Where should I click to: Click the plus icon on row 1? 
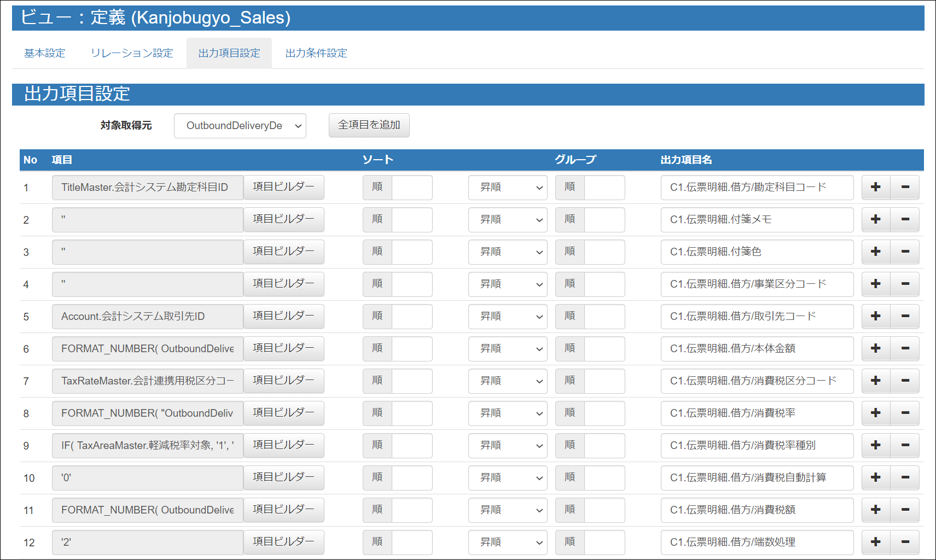click(x=875, y=187)
